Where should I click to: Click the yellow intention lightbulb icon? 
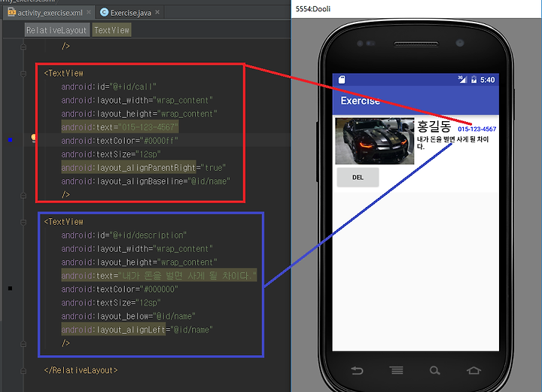point(34,138)
